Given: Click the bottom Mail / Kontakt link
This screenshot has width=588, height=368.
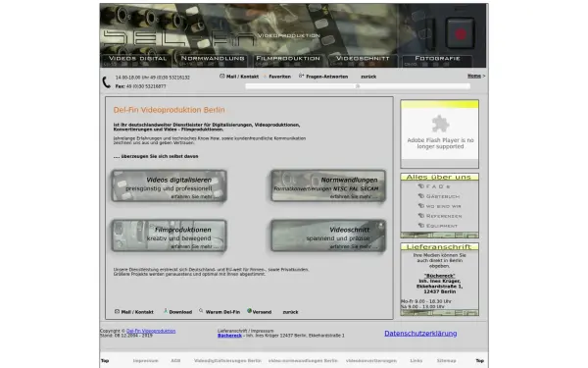Looking at the screenshot, I should pyautogui.click(x=137, y=312).
